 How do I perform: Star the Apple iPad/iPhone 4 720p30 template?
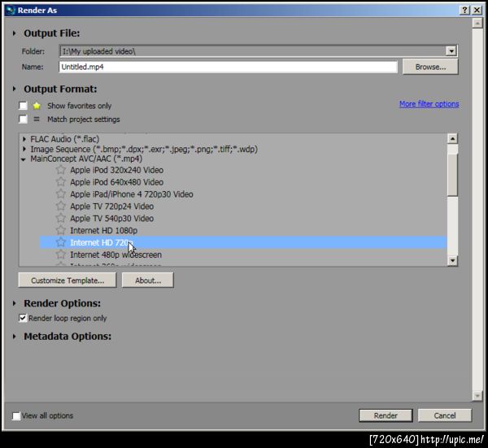point(61,194)
